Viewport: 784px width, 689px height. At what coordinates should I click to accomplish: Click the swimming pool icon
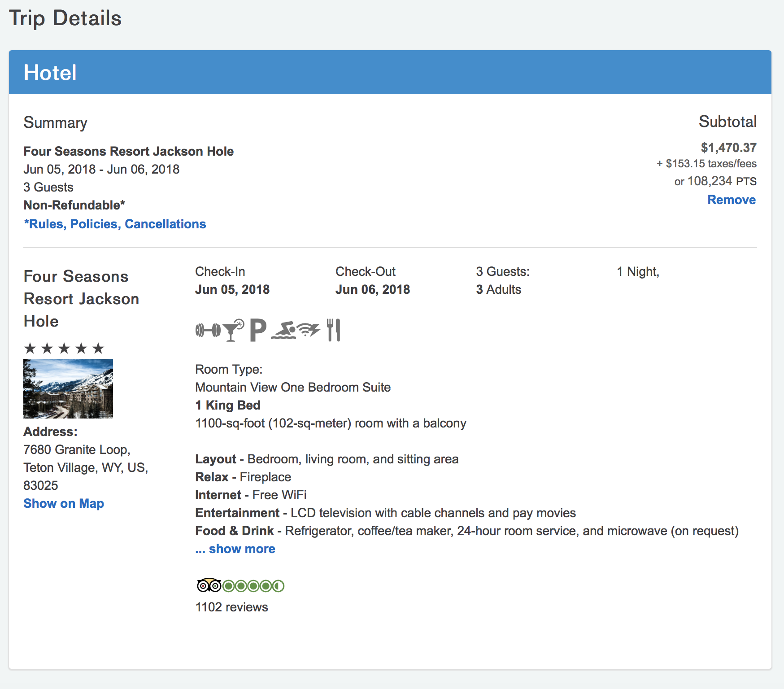[283, 330]
